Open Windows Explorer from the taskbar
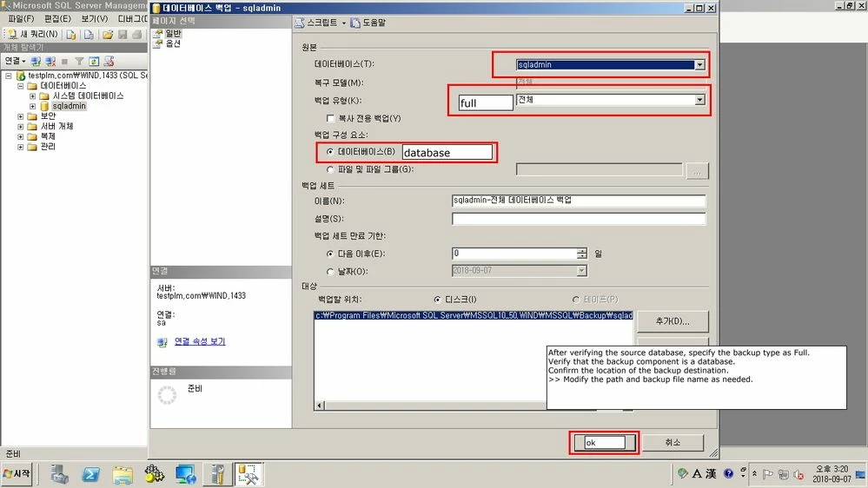Image resolution: width=868 pixels, height=488 pixels. 123,474
